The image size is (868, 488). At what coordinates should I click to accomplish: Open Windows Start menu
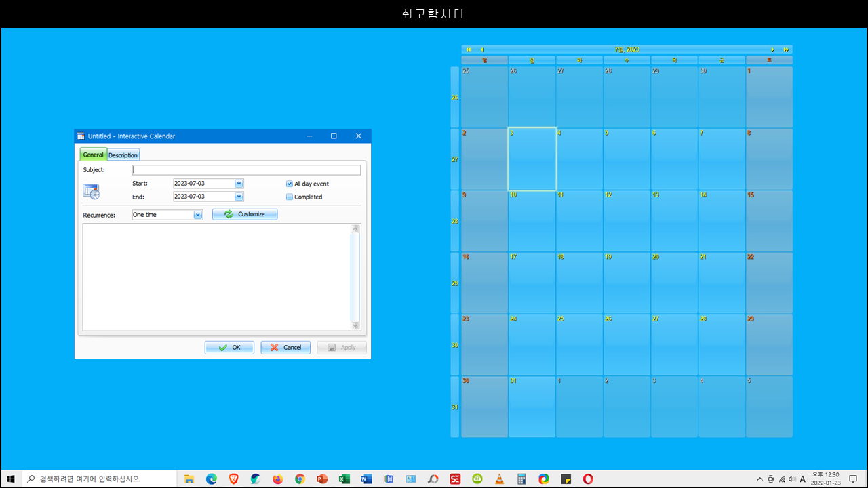click(x=11, y=479)
